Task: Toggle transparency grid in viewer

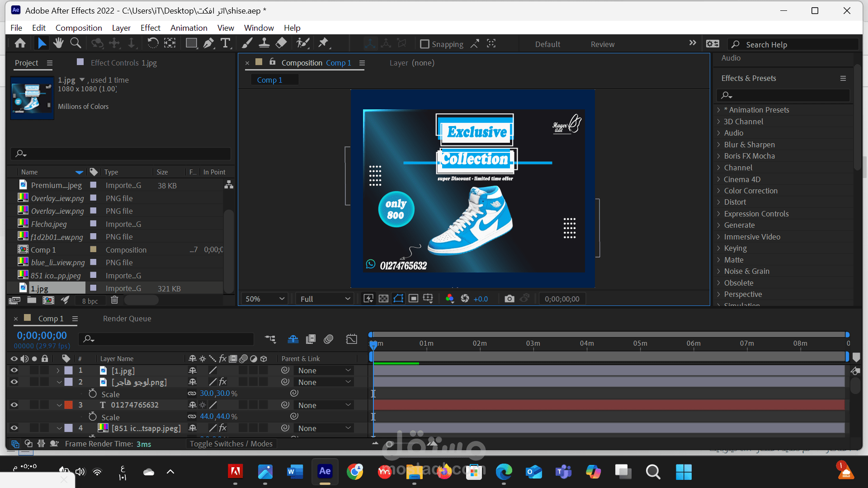Action: coord(383,299)
